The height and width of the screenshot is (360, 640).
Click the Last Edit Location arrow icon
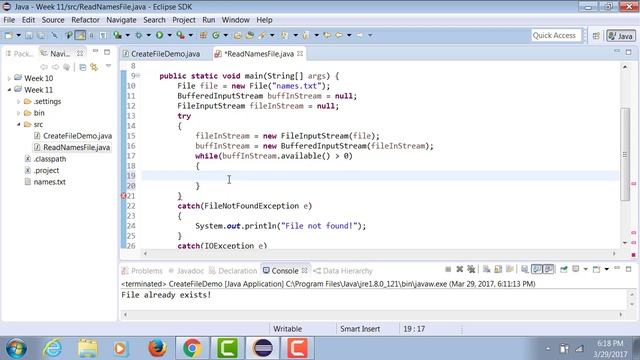[327, 36]
